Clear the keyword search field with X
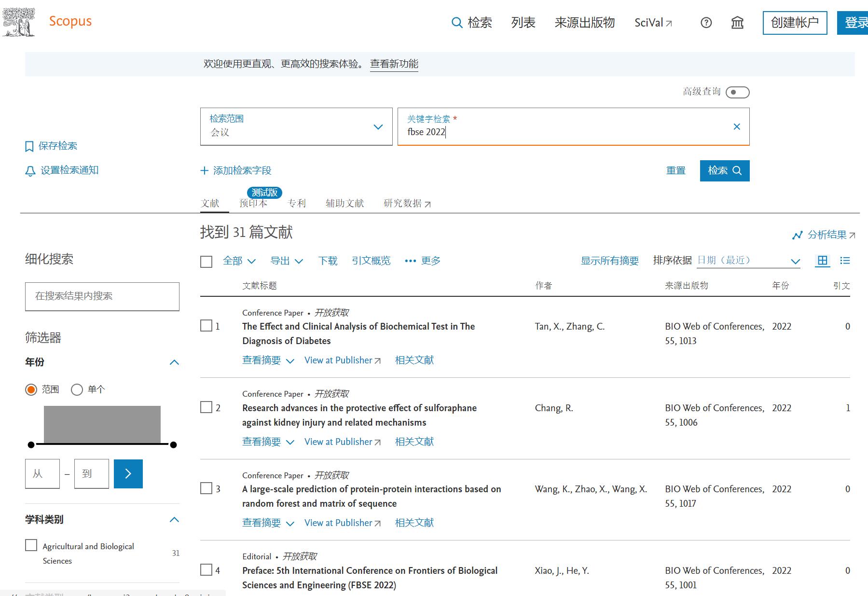Image resolution: width=868 pixels, height=596 pixels. coord(737,126)
